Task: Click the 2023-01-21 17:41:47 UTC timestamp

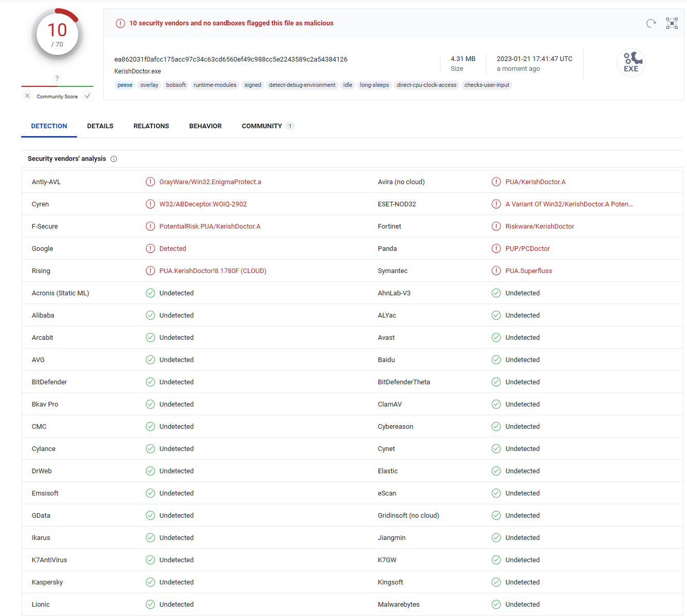Action: pos(535,59)
